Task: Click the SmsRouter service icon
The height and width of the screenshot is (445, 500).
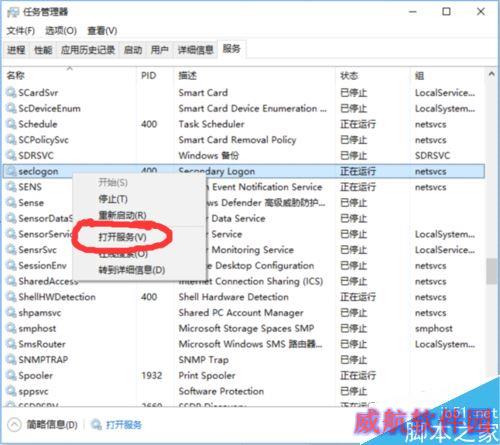Action: point(12,344)
